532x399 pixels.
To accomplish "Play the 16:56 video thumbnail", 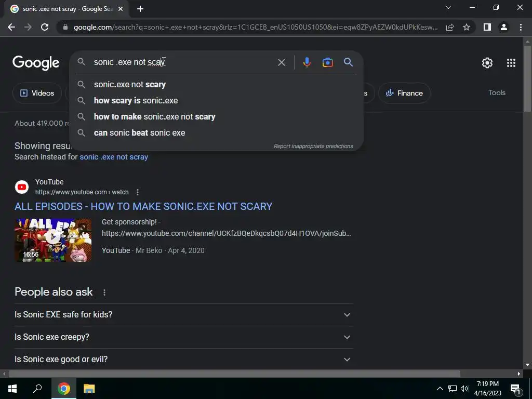I will pos(53,240).
